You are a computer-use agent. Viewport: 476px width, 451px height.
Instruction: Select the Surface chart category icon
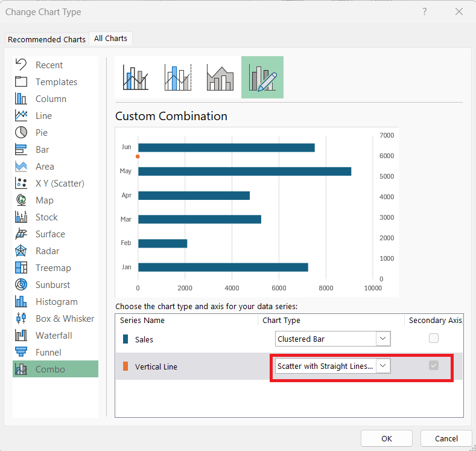21,234
